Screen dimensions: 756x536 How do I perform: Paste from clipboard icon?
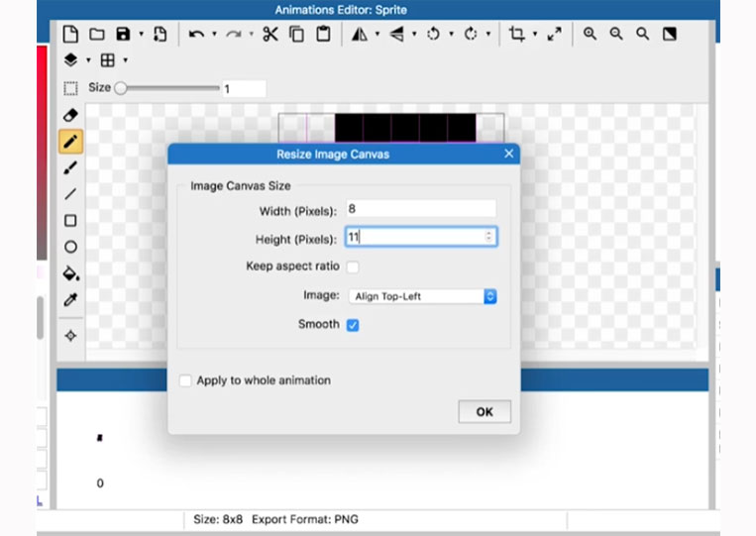324,35
